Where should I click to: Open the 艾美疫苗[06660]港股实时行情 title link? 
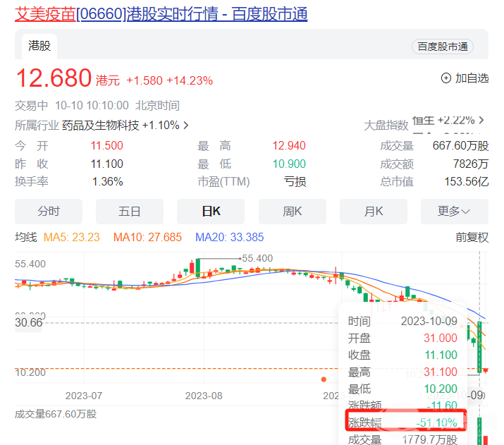point(161,14)
